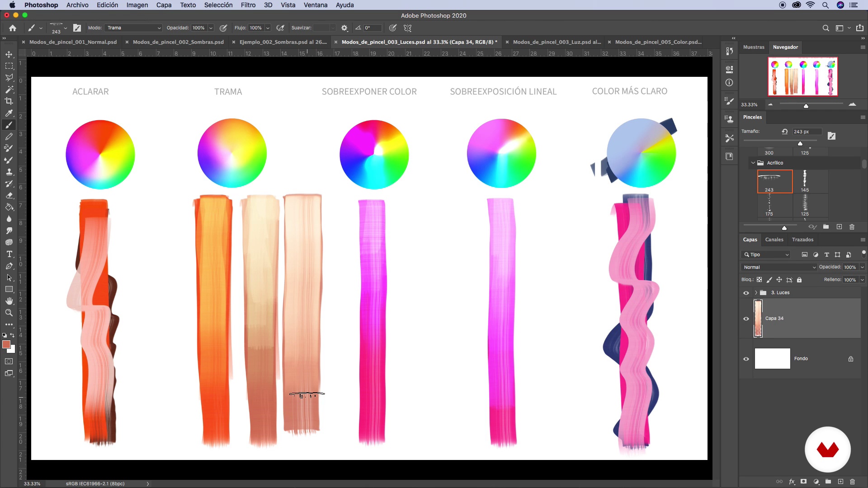Expand the 3. Luces layer group
The image size is (868, 488).
(756, 293)
